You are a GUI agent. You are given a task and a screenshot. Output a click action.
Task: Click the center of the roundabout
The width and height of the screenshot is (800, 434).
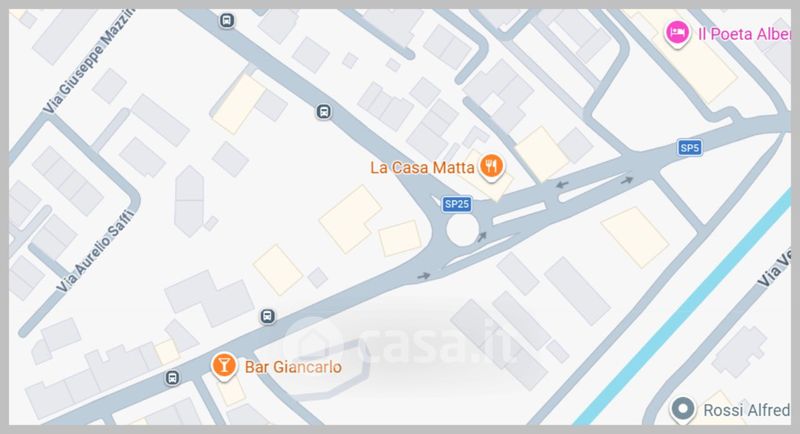462,230
